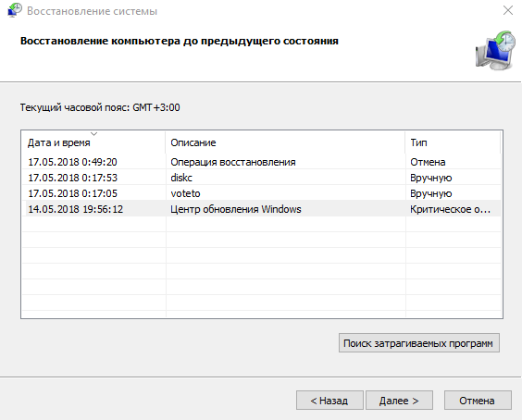This screenshot has width=522, height=420.
Task: Sort by the 'Дата и время' column header
Action: click(x=93, y=142)
